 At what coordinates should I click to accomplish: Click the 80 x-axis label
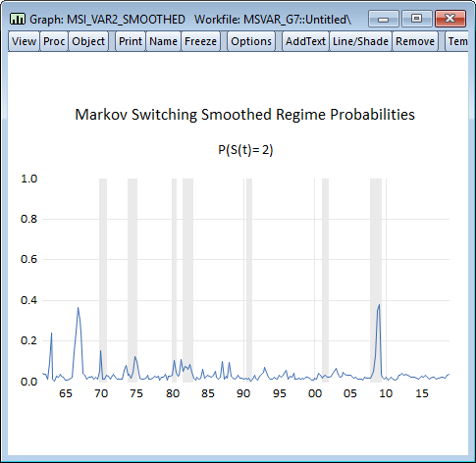[x=173, y=393]
